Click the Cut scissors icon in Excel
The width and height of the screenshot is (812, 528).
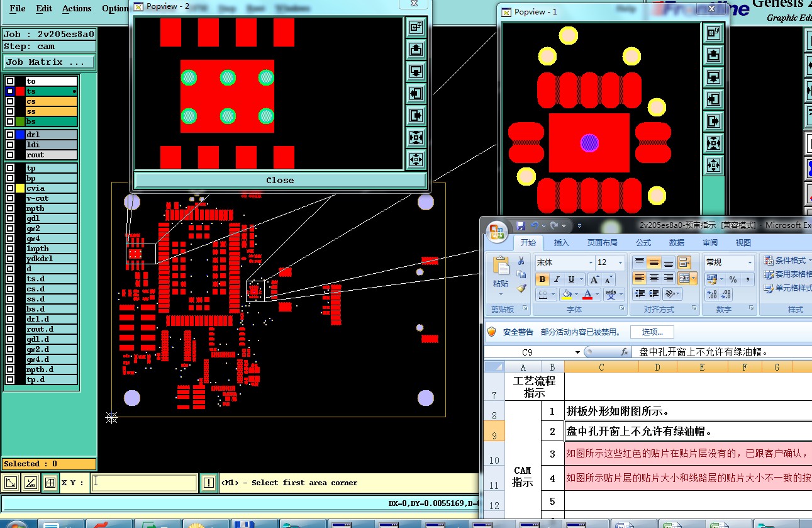click(521, 261)
